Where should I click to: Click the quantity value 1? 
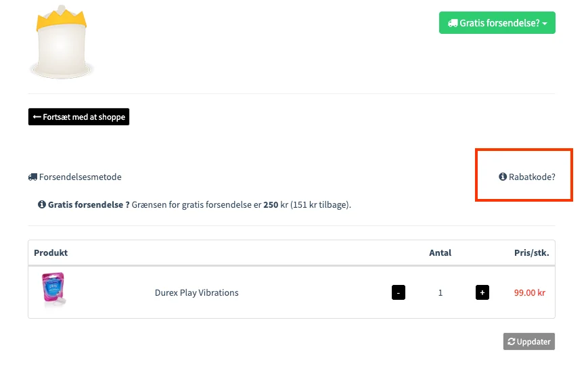tap(440, 293)
